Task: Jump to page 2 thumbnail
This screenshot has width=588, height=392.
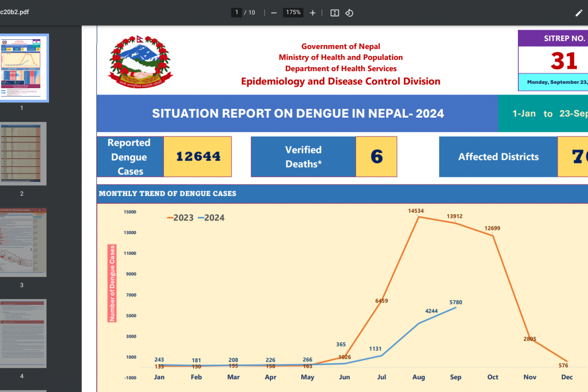Action: point(22,154)
